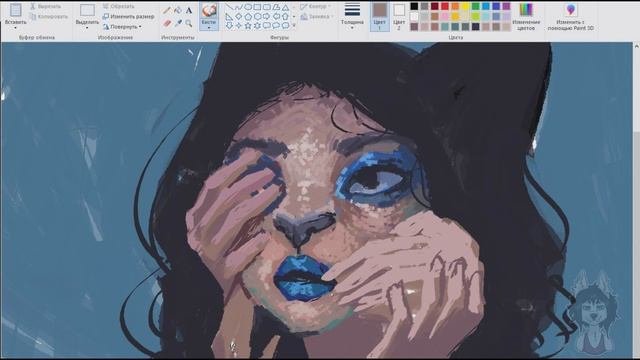The image size is (640, 360).
Task: Pick the Rounded rectangle shape
Action: tap(267, 7)
